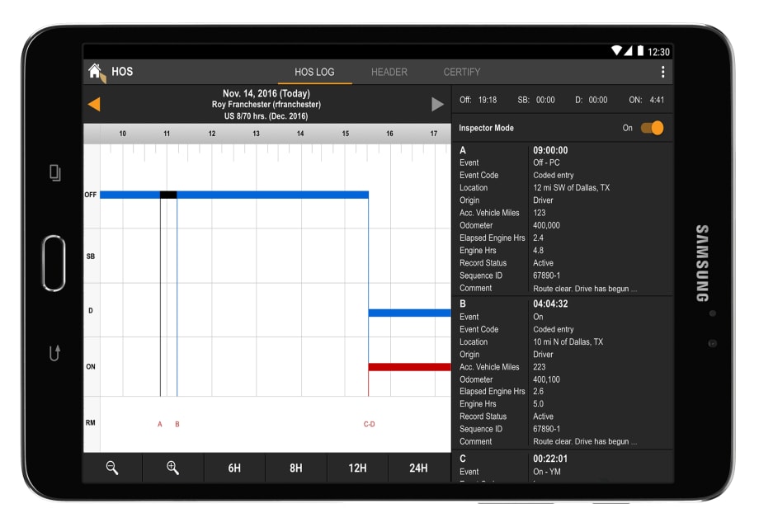The width and height of the screenshot is (759, 532).
Task: Select remark marker A on graph
Action: (160, 424)
